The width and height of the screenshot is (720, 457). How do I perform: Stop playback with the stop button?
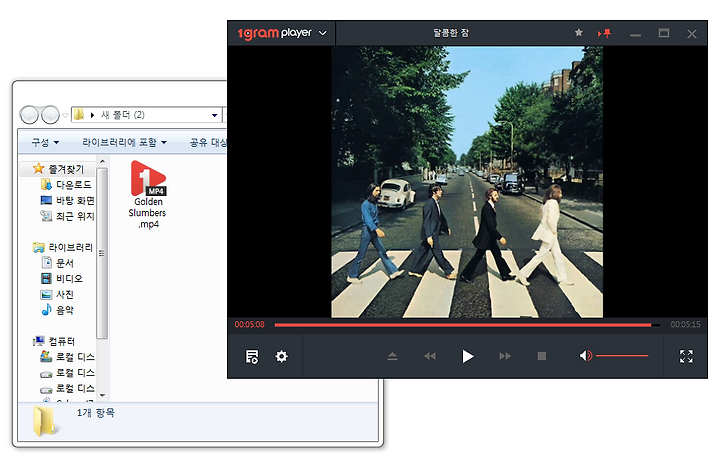(x=542, y=356)
